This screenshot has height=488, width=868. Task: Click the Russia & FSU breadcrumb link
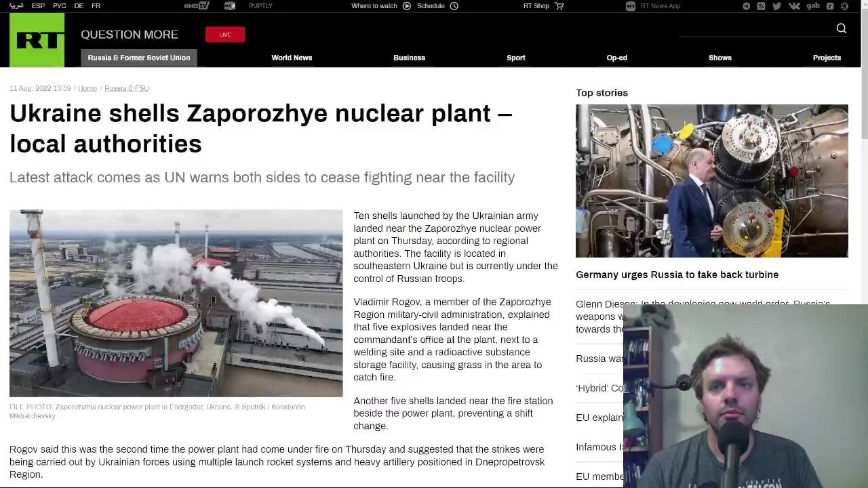127,88
